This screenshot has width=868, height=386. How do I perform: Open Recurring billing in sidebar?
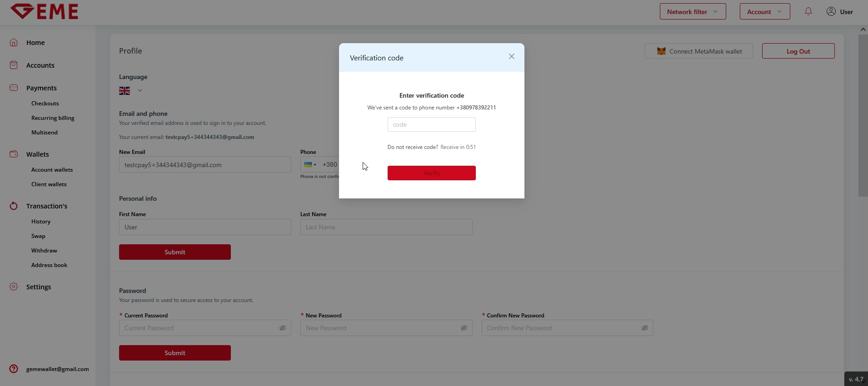[x=53, y=118]
